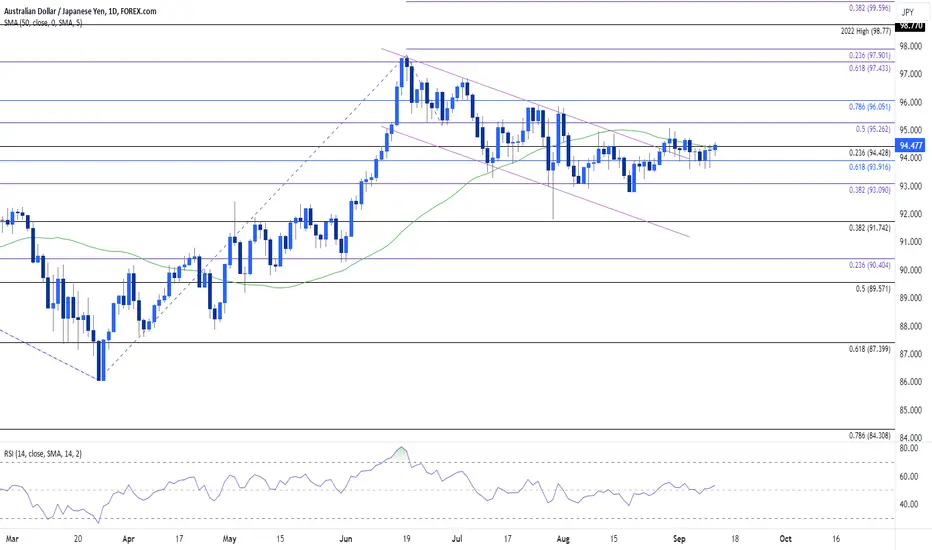
Task: Click the RSI overbought peak in mid-June
Action: coord(402,451)
